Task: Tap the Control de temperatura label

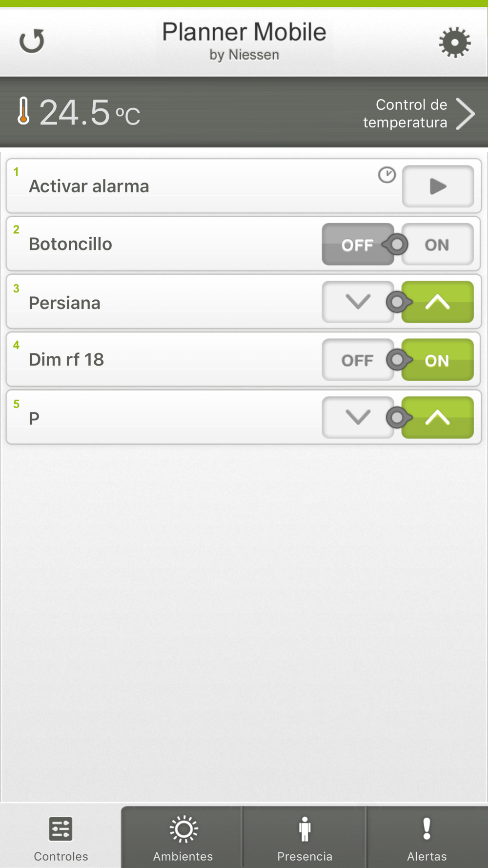Action: pyautogui.click(x=405, y=113)
